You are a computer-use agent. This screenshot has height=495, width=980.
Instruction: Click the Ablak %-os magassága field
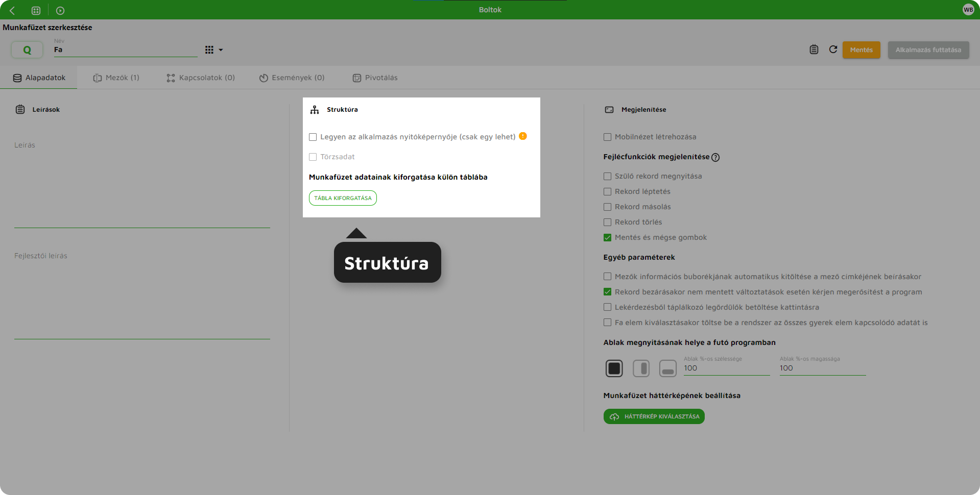[x=823, y=368]
